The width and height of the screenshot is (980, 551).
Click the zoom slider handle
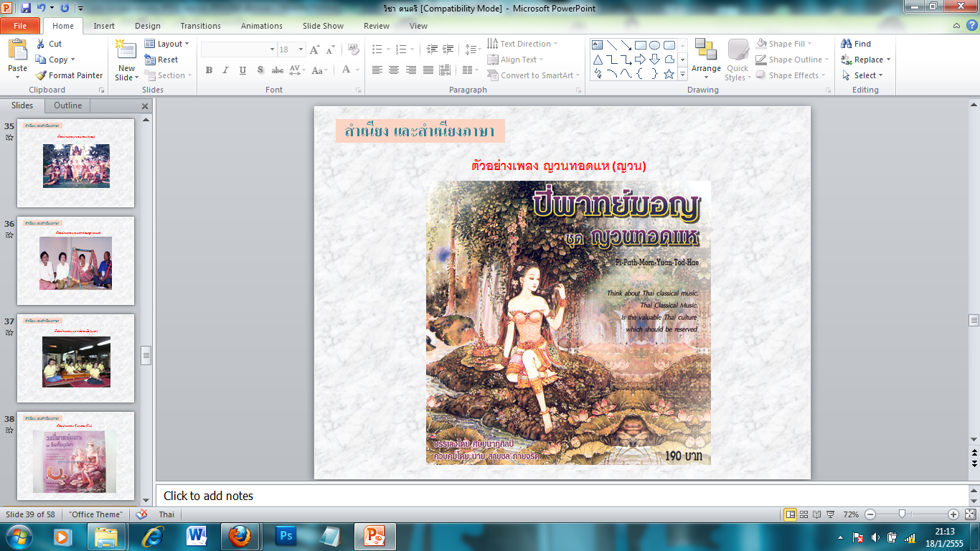[x=902, y=514]
